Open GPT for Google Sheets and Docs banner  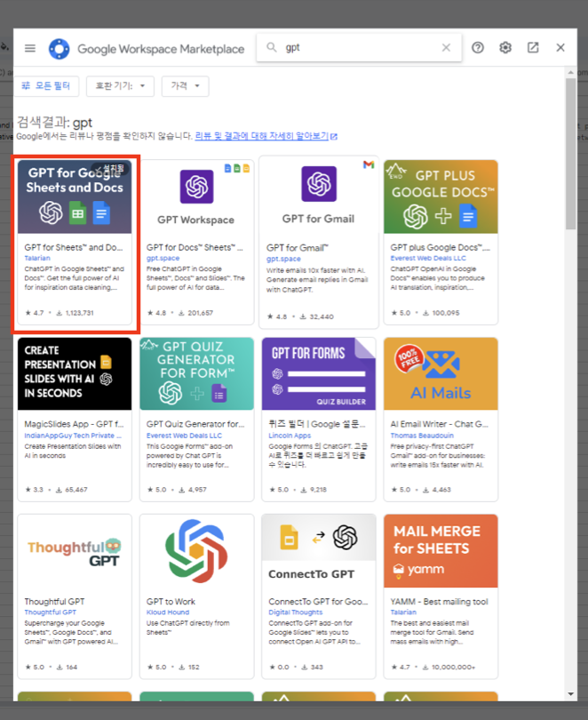[x=75, y=196]
